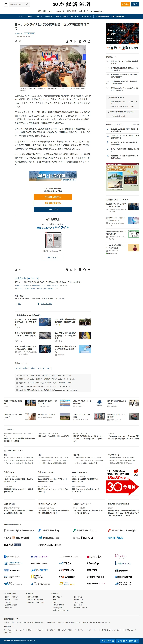Click the FINANCIAL TIMES logo
Image resolution: width=143 pixels, height=644 pixels.
[x=50, y=545]
